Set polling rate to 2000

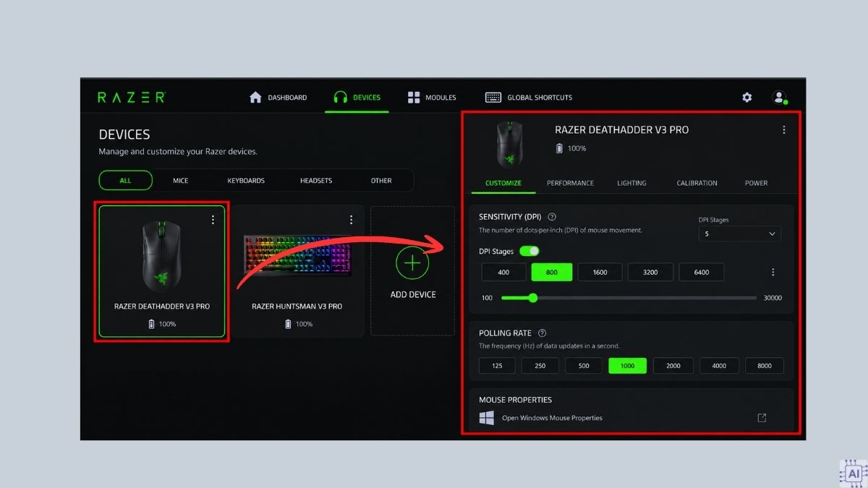click(x=673, y=366)
